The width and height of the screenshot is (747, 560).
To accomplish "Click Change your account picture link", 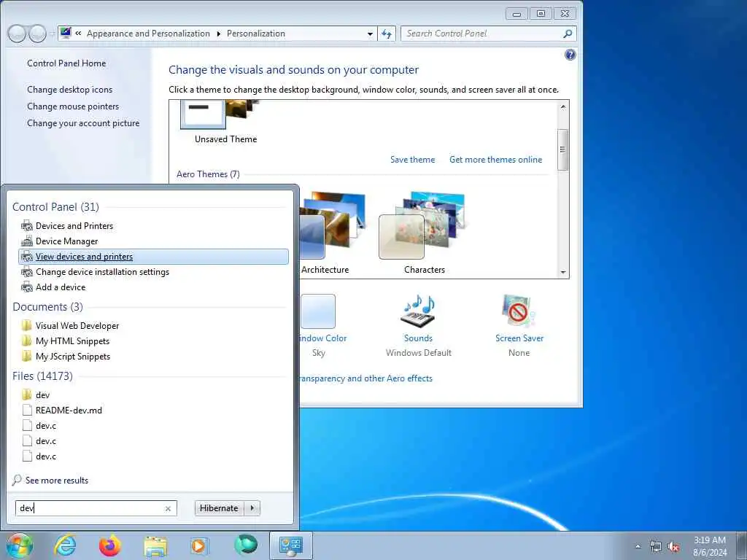I will click(x=83, y=122).
